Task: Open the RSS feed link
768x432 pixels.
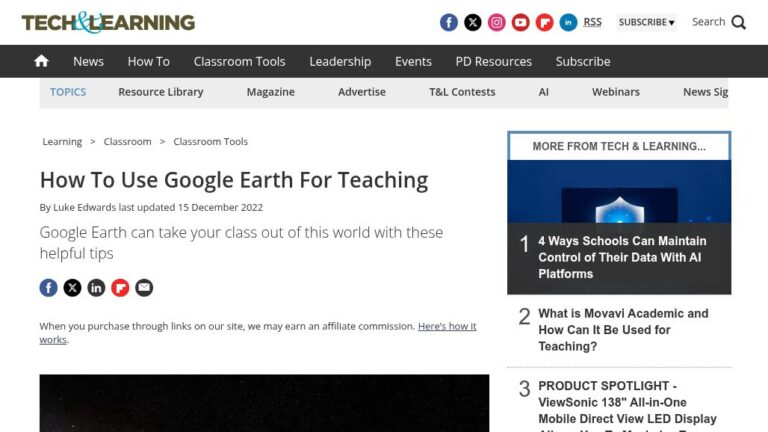Action: pos(592,22)
